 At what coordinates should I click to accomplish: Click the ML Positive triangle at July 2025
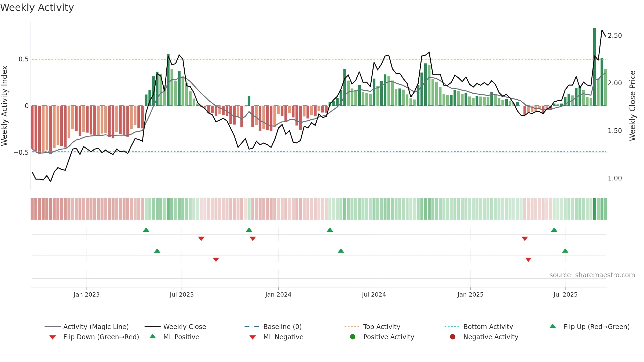pos(565,251)
